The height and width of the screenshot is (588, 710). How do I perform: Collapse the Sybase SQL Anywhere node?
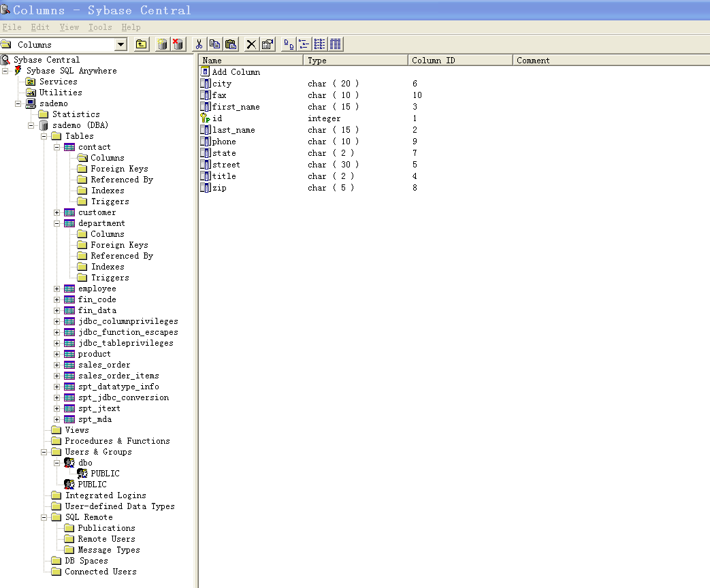coord(5,71)
